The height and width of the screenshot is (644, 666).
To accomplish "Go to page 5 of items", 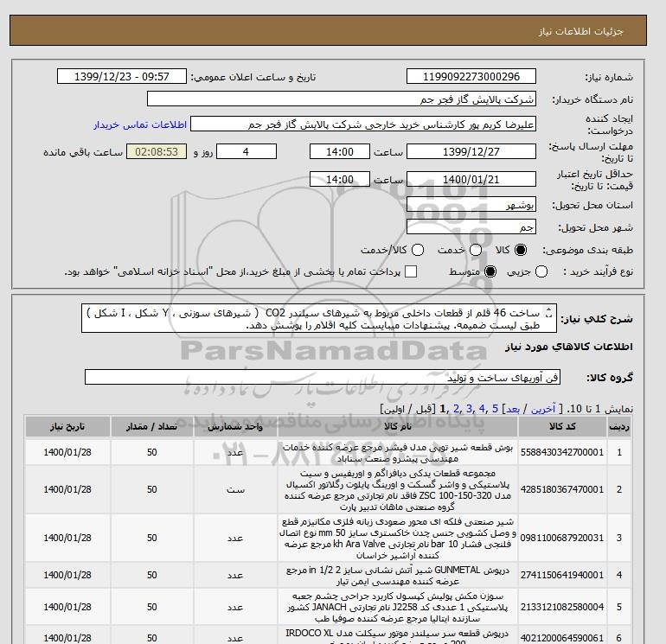I will pyautogui.click(x=496, y=409).
